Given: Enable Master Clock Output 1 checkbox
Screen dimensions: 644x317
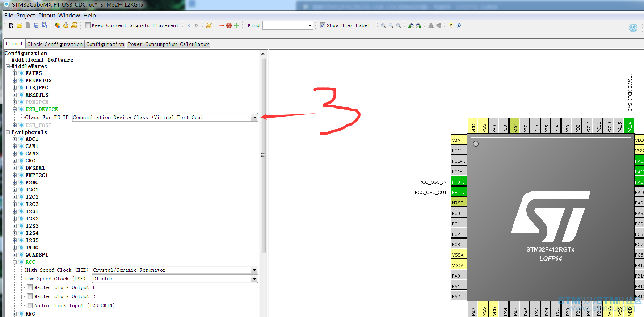Looking at the screenshot, I should pos(30,287).
